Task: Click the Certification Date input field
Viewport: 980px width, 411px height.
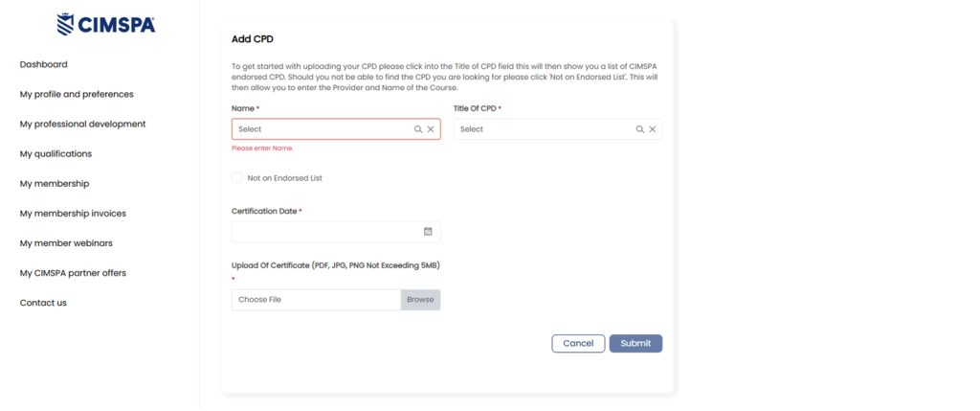Action: [325, 232]
